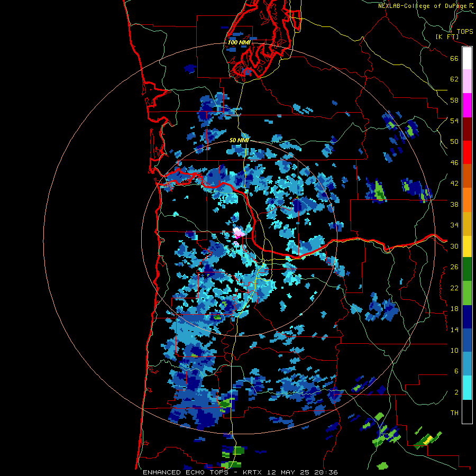Click the 14 legend value
The width and height of the screenshot is (476, 476).
pos(454,329)
